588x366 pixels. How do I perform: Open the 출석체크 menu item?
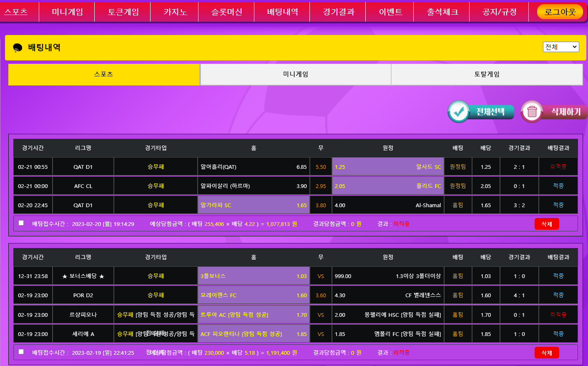tap(442, 12)
